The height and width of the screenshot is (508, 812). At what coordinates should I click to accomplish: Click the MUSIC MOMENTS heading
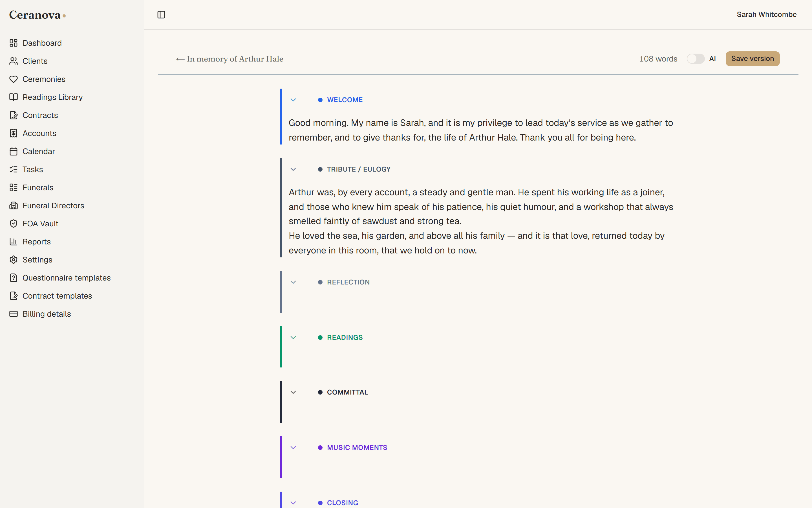(x=357, y=448)
